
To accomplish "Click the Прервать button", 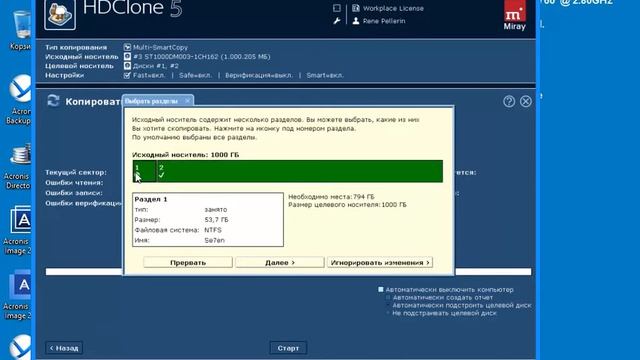I will pyautogui.click(x=188, y=262).
